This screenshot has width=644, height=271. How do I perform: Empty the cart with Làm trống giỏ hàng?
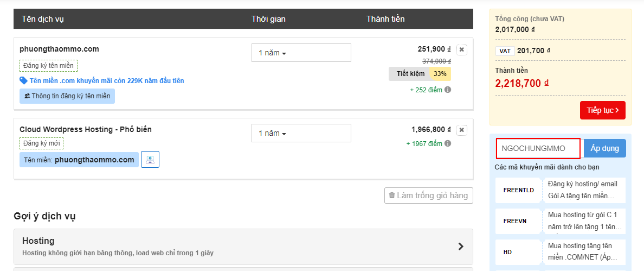pos(428,196)
